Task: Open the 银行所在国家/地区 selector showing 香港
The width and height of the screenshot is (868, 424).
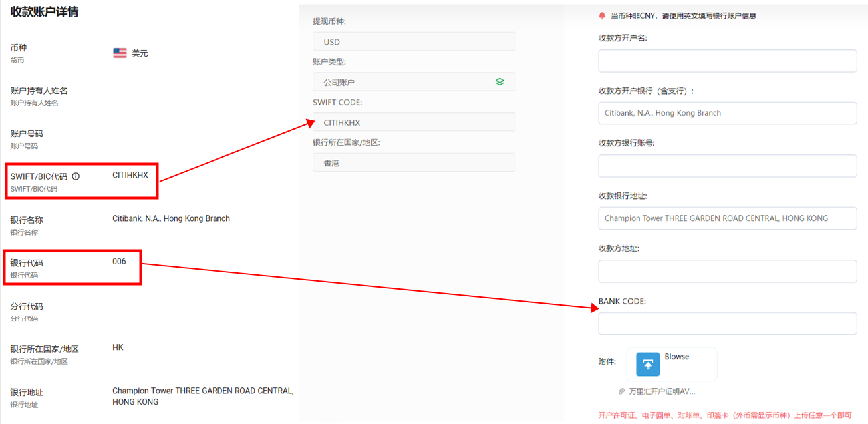Action: point(414,162)
